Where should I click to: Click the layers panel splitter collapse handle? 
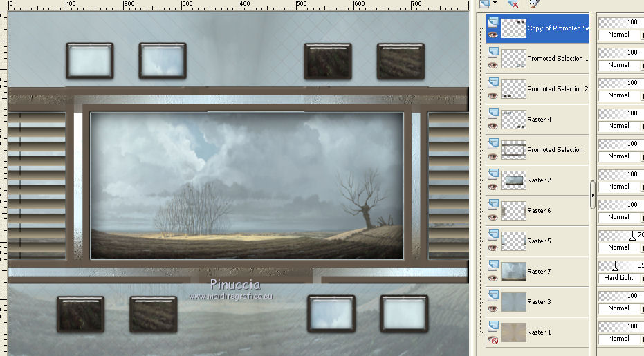(x=592, y=195)
